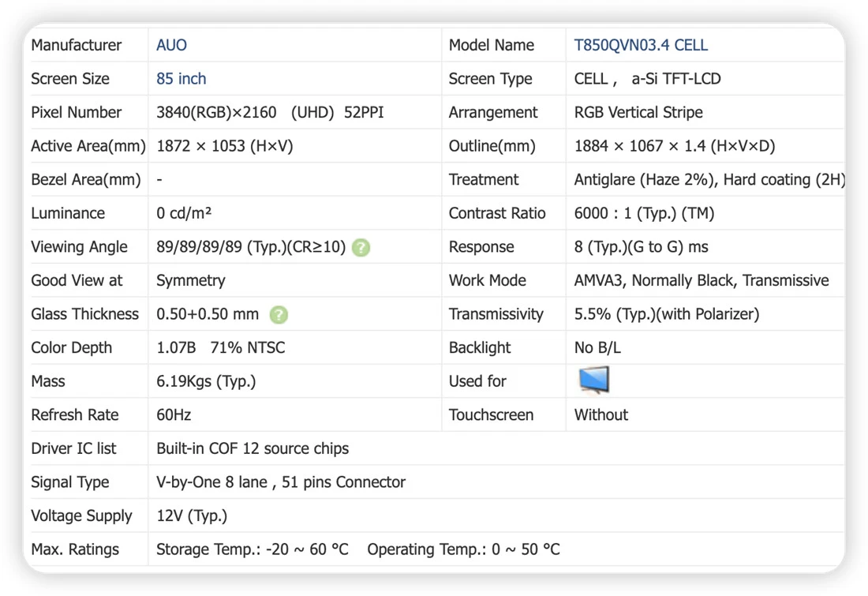Click Storage Temp.: -20 ~ 60 °C text
Viewport: 868px width, 596px height.
(x=253, y=549)
